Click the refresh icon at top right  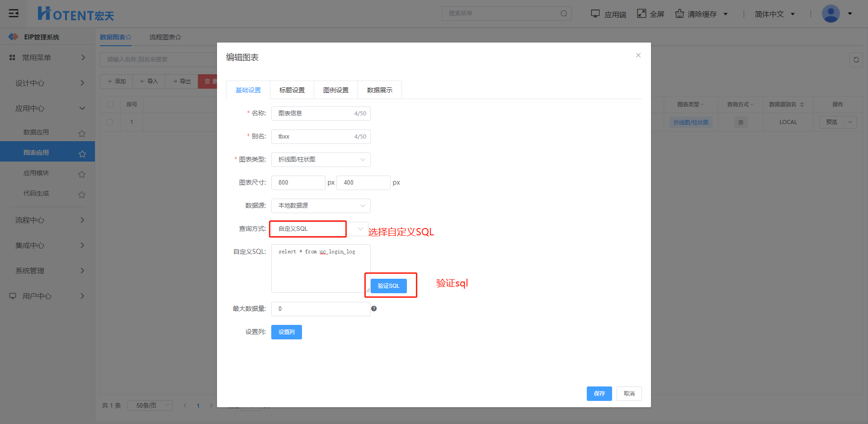tap(856, 60)
